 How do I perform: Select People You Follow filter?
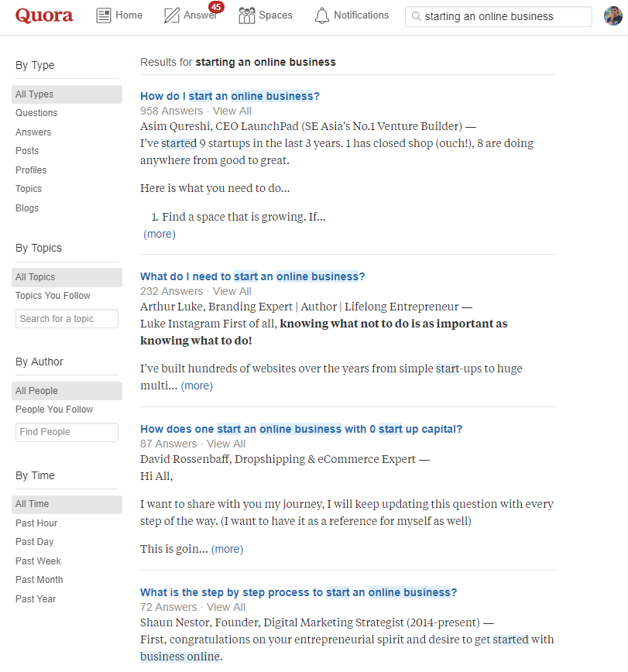pyautogui.click(x=54, y=410)
